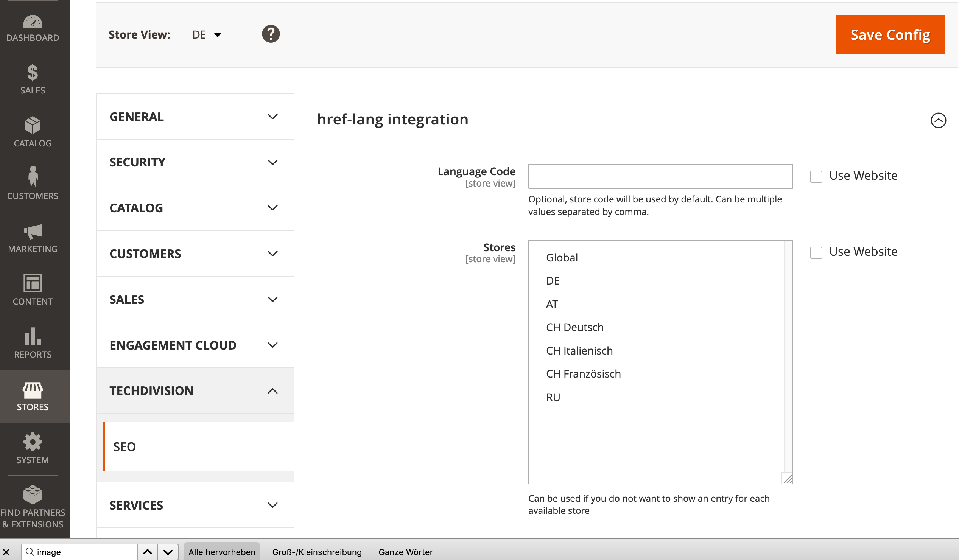Click the help question mark icon

click(x=271, y=34)
